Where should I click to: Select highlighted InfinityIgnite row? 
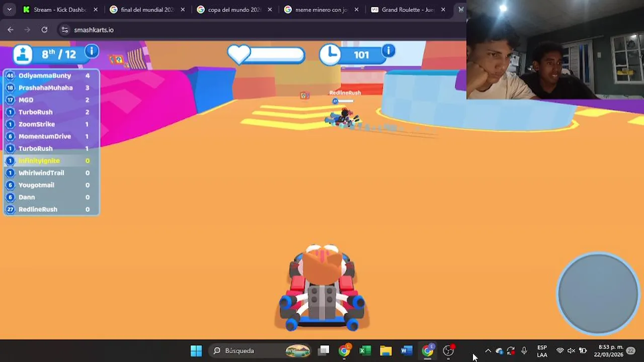tap(51, 160)
